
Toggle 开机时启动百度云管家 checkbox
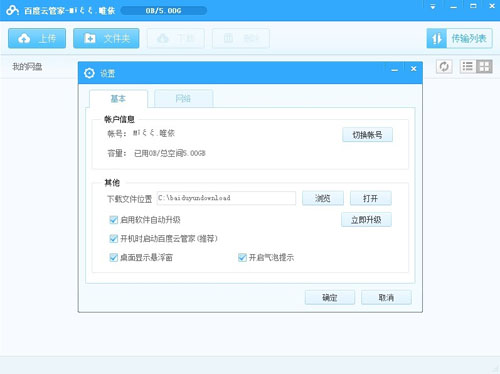click(x=113, y=238)
